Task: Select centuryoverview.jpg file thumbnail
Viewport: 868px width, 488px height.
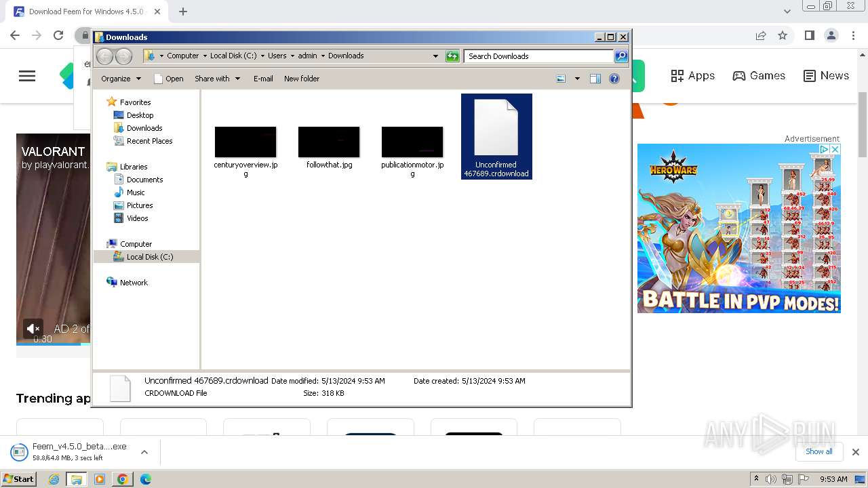Action: pyautogui.click(x=245, y=142)
